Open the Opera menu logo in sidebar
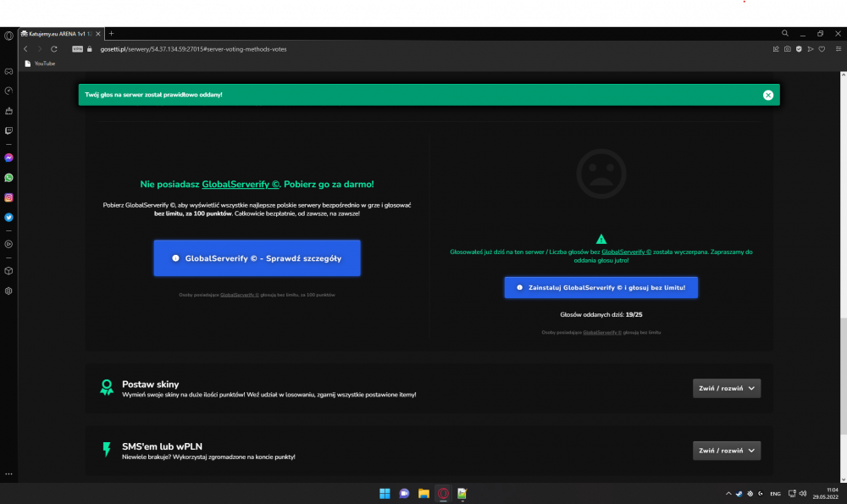847x504 pixels. click(8, 36)
